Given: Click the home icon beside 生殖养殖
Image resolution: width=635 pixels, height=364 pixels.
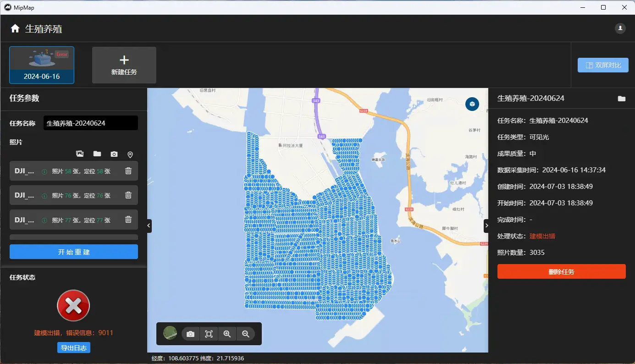Looking at the screenshot, I should click(15, 29).
